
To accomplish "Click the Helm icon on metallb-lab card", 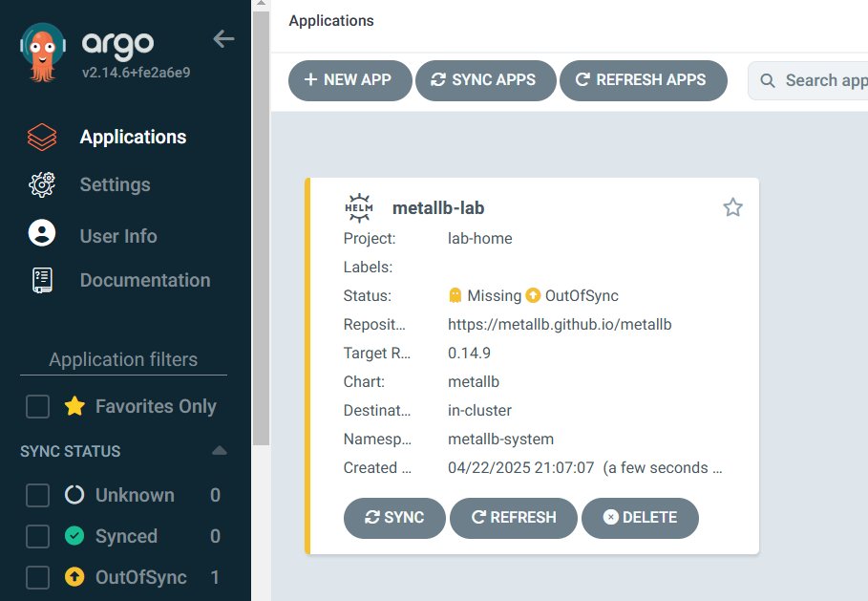I will tap(359, 207).
